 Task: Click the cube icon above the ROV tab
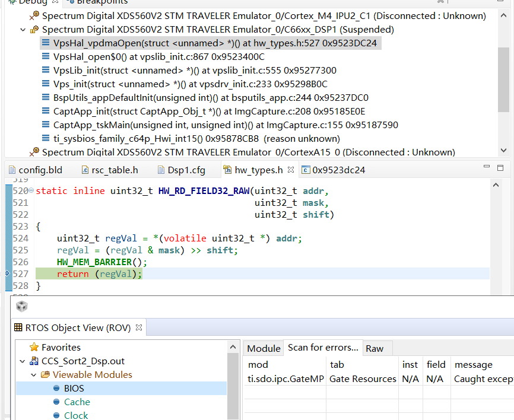click(21, 306)
